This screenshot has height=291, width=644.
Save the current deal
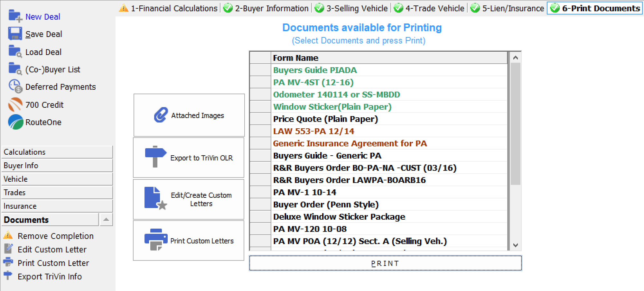pyautogui.click(x=43, y=34)
